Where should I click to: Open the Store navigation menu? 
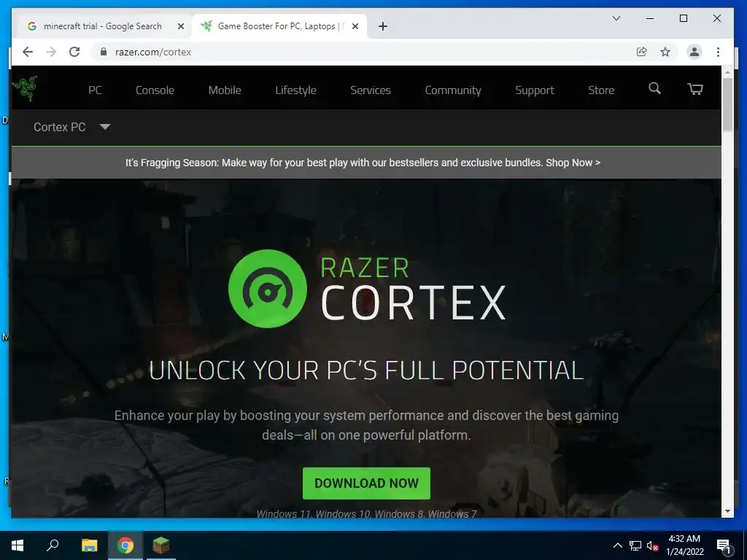click(x=601, y=90)
